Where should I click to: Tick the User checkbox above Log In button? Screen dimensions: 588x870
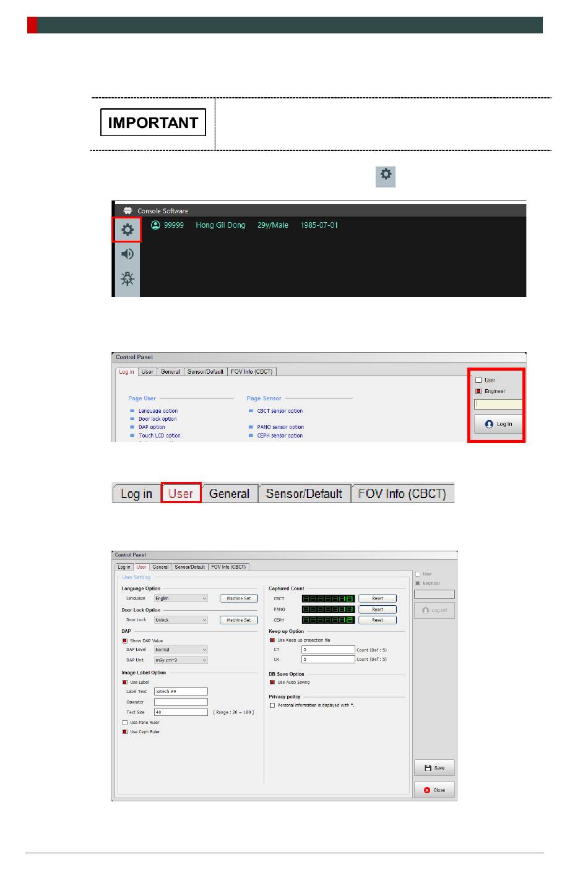(478, 381)
